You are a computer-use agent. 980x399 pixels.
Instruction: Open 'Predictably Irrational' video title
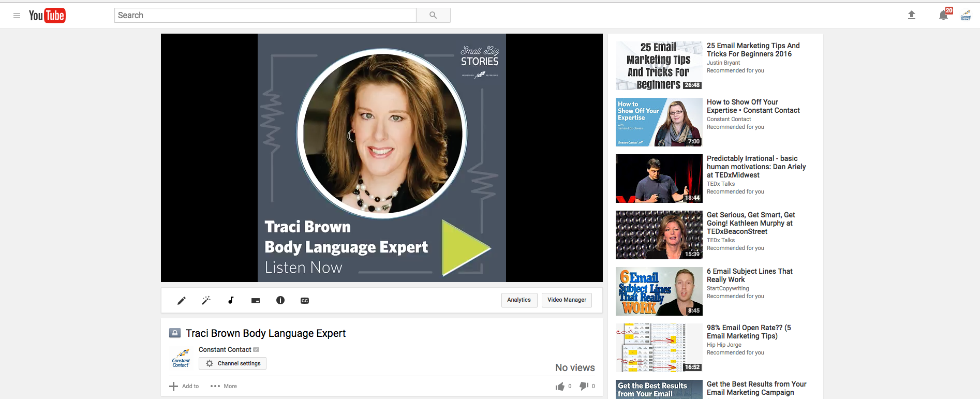756,167
